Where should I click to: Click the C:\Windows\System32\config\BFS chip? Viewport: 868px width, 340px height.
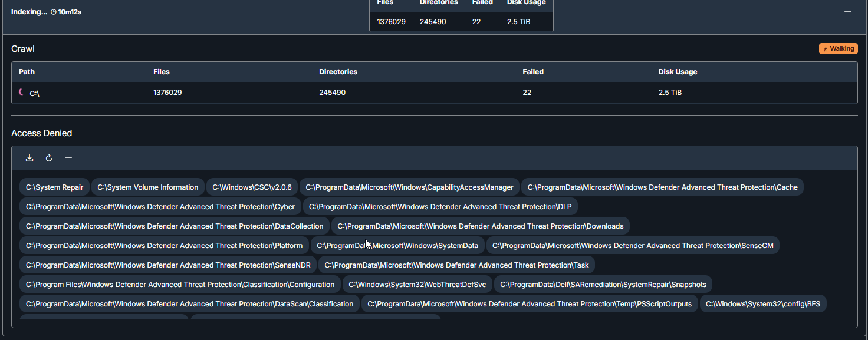(x=763, y=304)
